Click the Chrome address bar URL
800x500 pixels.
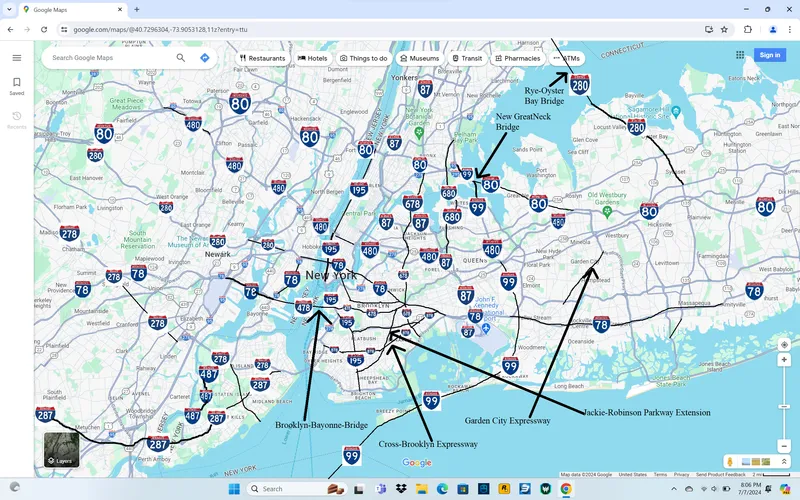[160, 30]
